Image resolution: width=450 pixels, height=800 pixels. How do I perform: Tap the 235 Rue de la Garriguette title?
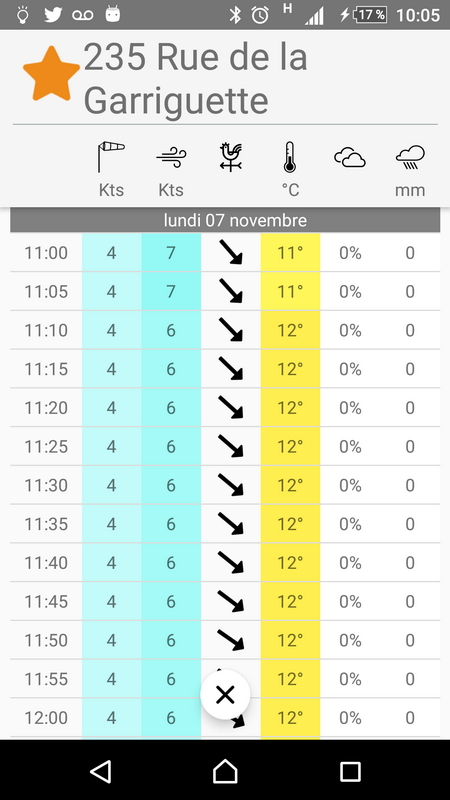196,78
